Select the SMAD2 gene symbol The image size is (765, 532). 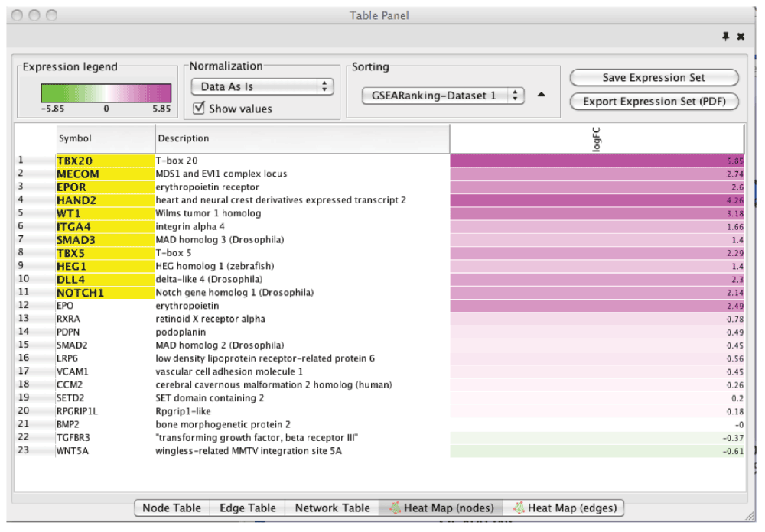pos(72,345)
